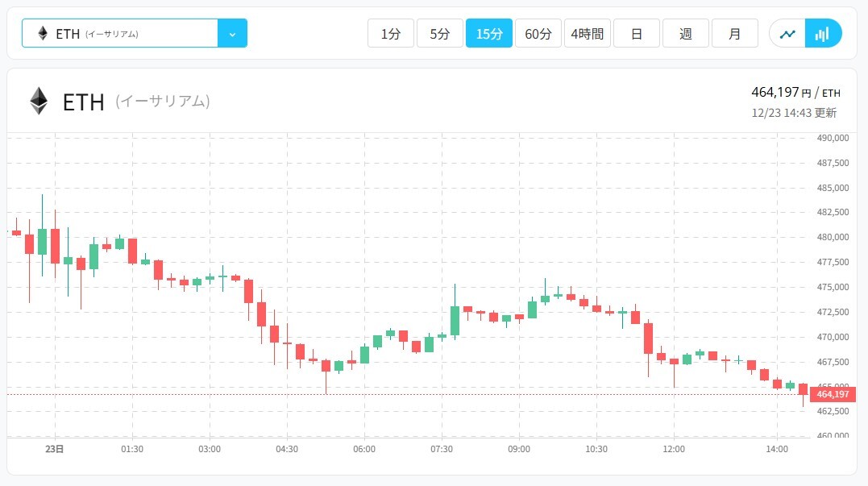Image resolution: width=868 pixels, height=486 pixels.
Task: Select the 1分 timeframe
Action: tap(391, 34)
